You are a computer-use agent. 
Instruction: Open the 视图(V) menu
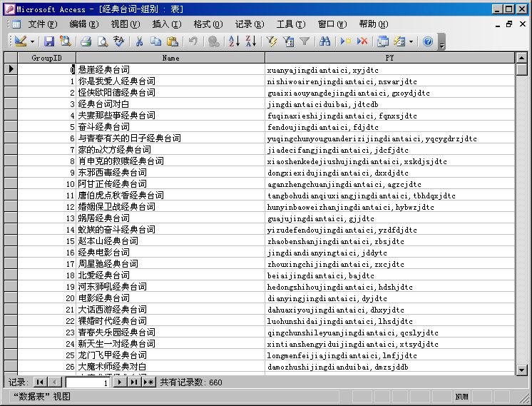coord(126,24)
